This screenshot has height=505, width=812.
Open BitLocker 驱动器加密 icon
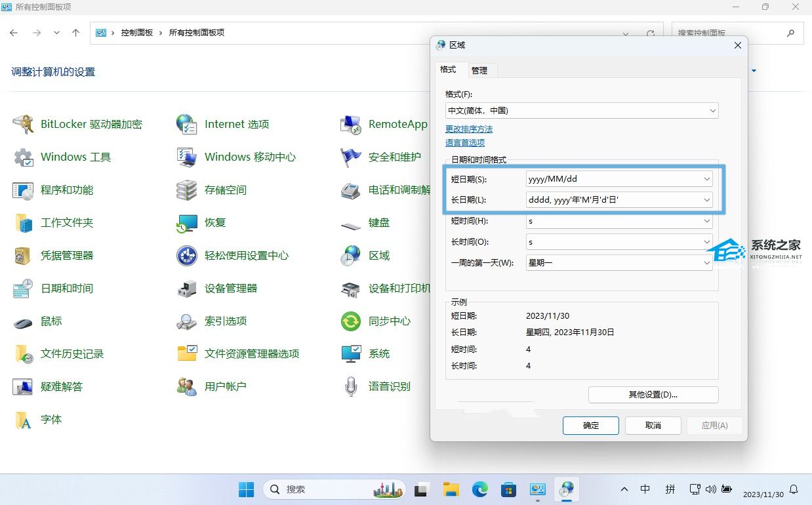point(23,124)
